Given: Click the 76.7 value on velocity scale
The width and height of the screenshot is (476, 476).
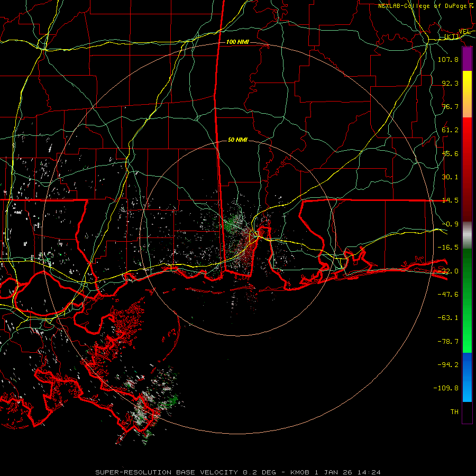Looking at the screenshot, I should (450, 106).
